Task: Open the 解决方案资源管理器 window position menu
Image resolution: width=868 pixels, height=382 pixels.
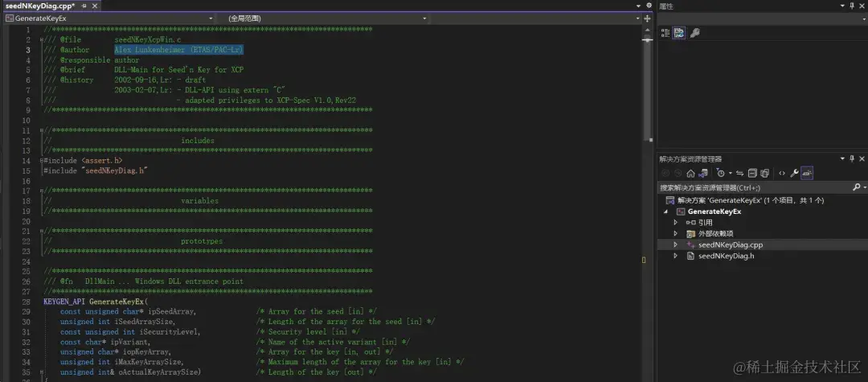Action: (x=842, y=159)
